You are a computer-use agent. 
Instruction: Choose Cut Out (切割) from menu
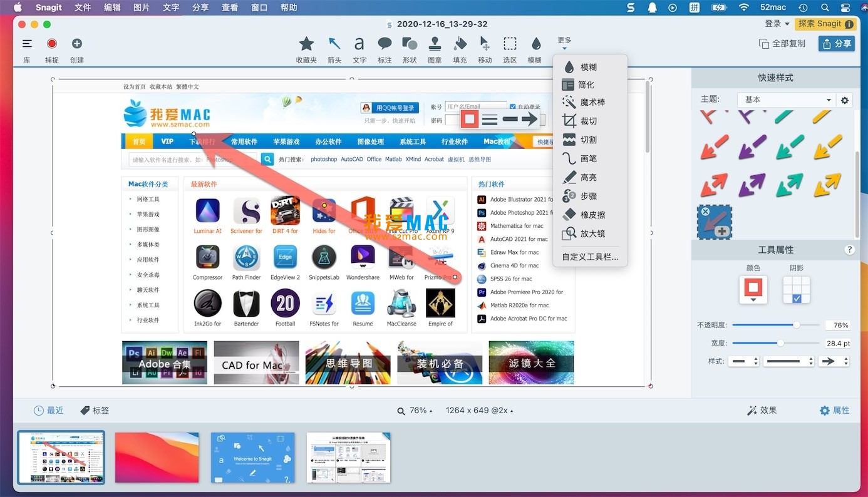click(588, 140)
